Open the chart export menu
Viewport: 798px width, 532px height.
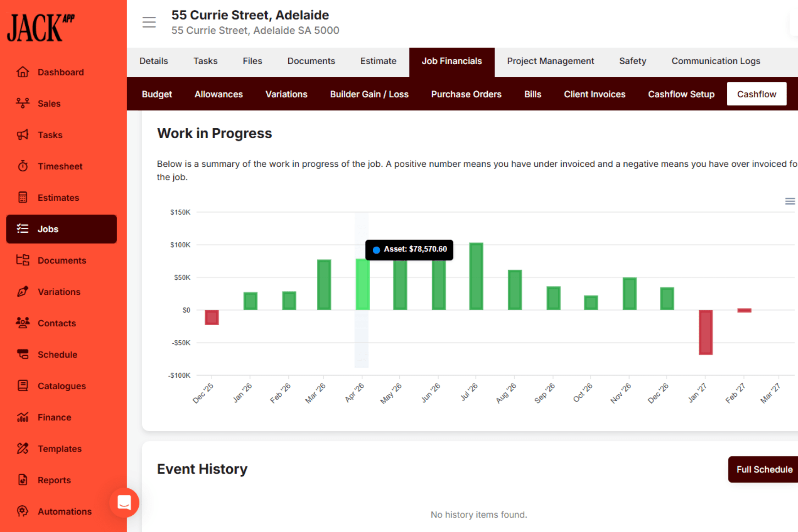click(x=790, y=201)
